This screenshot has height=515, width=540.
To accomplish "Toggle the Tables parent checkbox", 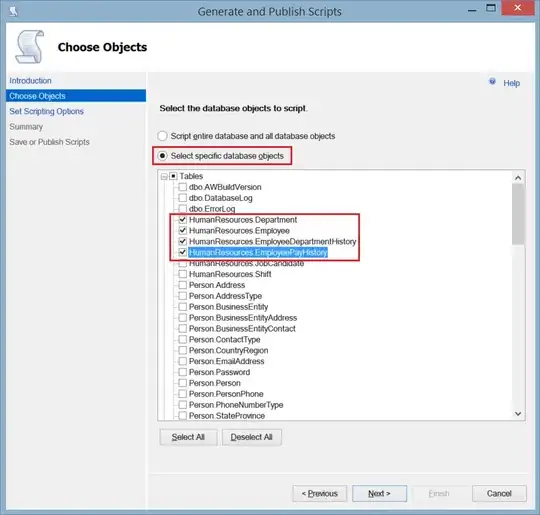I will pyautogui.click(x=173, y=176).
